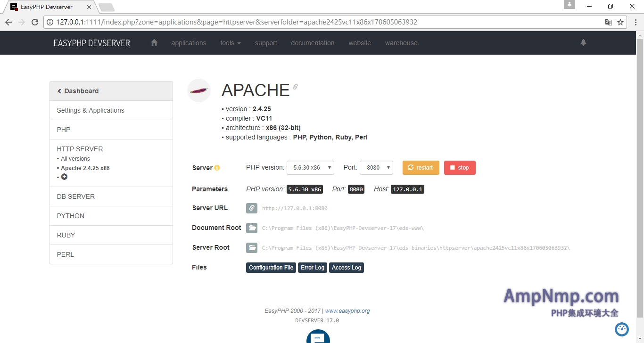Reload the page in the browser
The width and height of the screenshot is (644, 343).
pos(34,22)
